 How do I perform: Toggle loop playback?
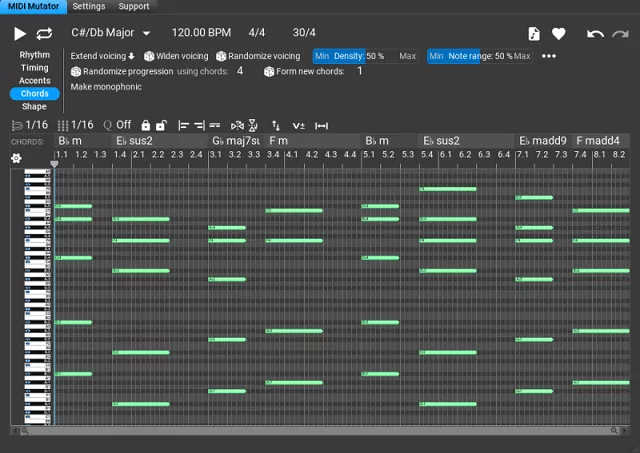click(x=44, y=34)
